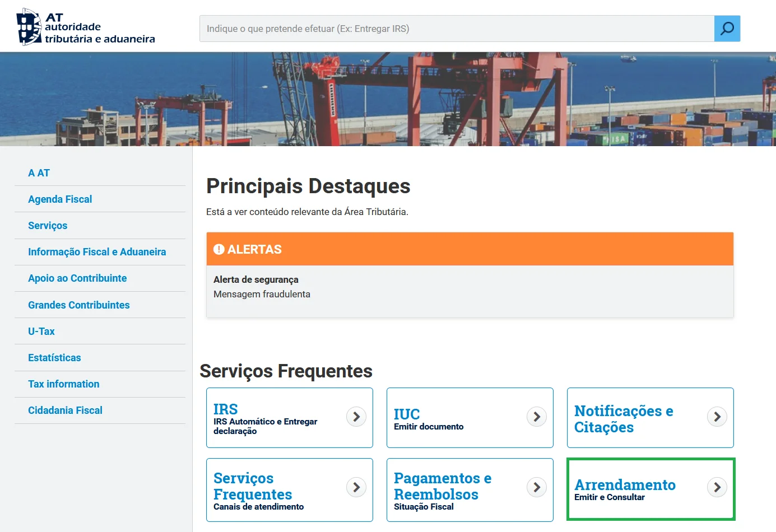776x532 pixels.
Task: Open the U-Tax sidebar link
Action: tap(41, 332)
